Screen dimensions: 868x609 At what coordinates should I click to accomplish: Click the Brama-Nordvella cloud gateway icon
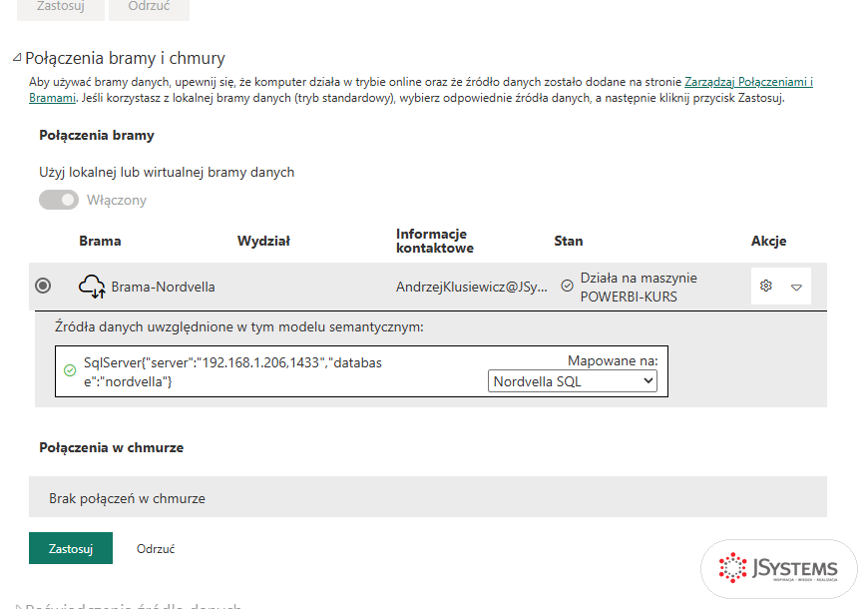[x=92, y=287]
